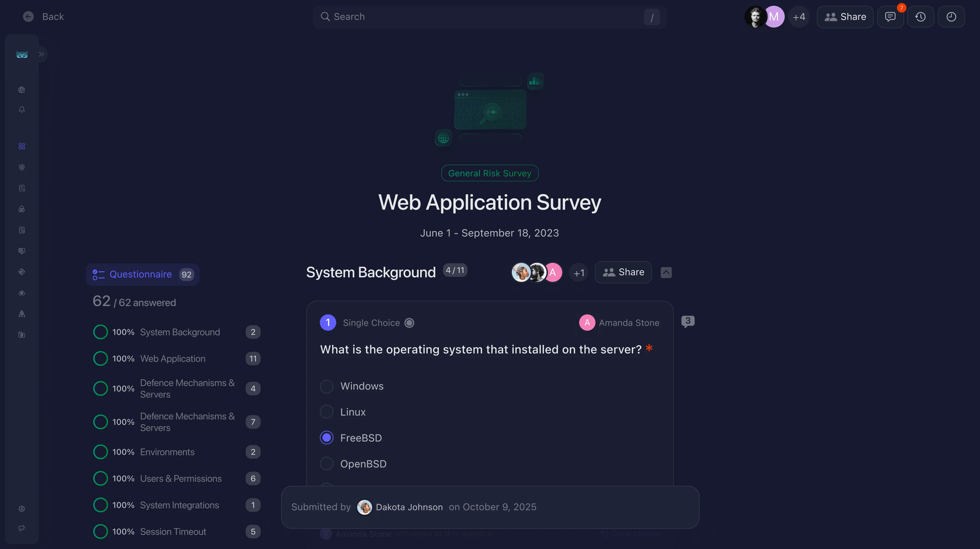This screenshot has width=980, height=549.
Task: Jump to Web Application section
Action: (177, 359)
